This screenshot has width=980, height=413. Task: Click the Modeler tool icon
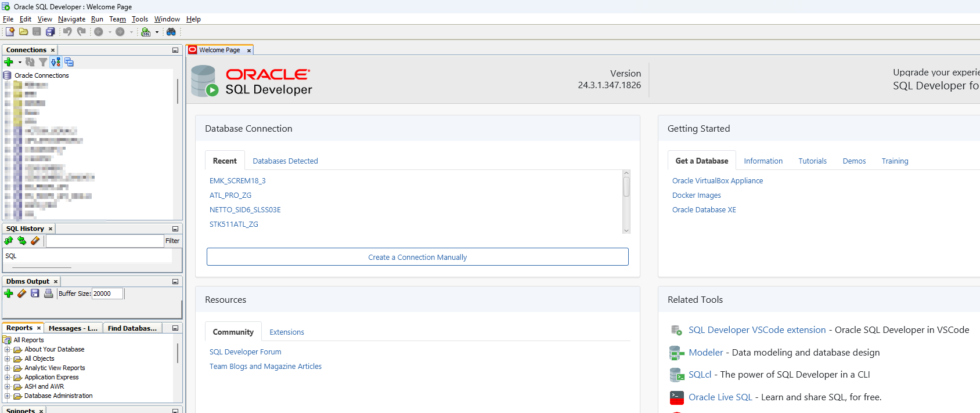[677, 353]
